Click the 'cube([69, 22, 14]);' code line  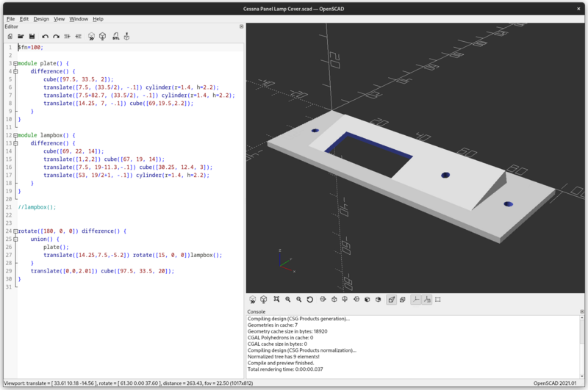[x=73, y=151]
